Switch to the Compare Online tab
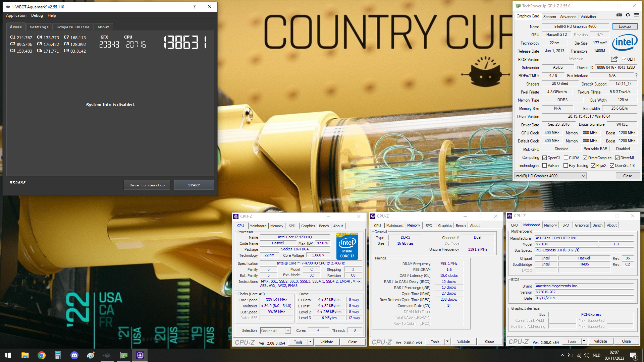The height and width of the screenshot is (362, 644). click(x=73, y=27)
